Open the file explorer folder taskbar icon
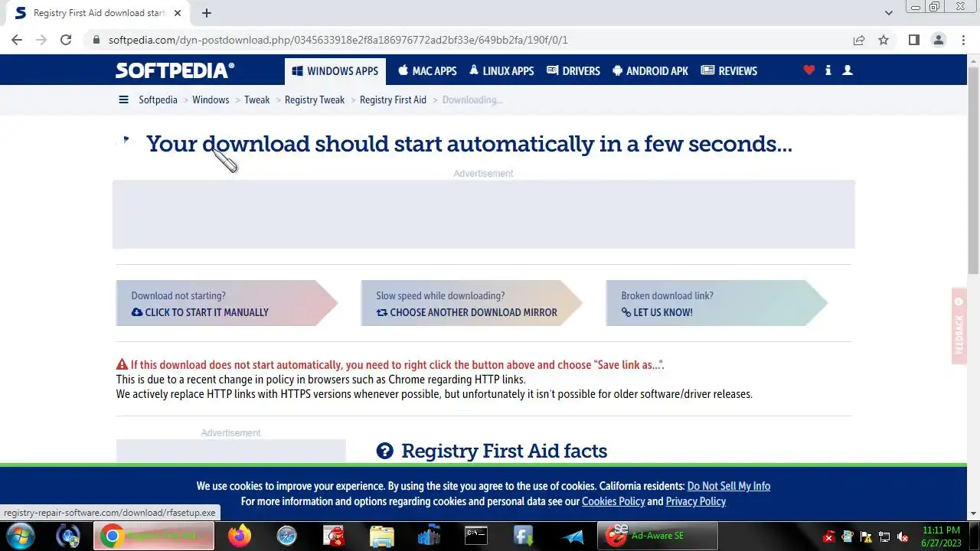 [x=381, y=536]
